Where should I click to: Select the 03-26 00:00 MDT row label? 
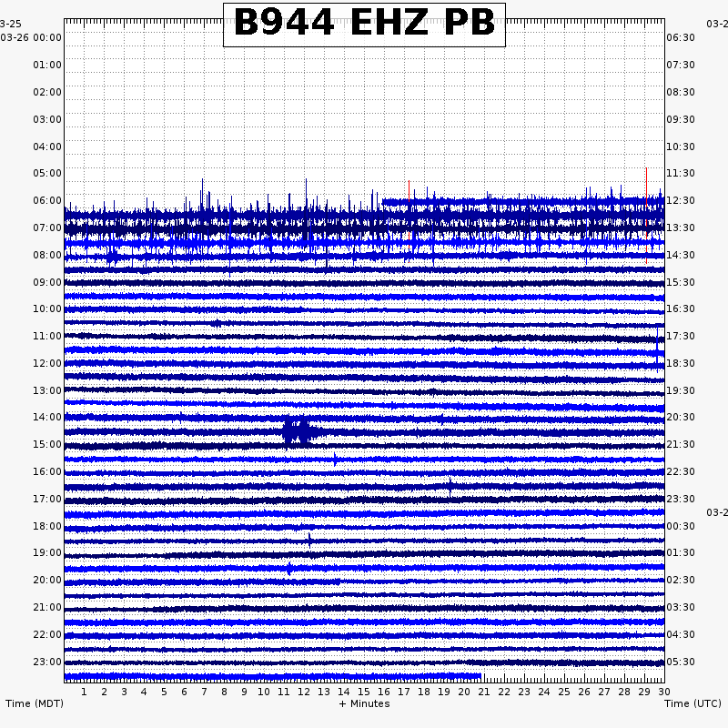click(x=31, y=37)
